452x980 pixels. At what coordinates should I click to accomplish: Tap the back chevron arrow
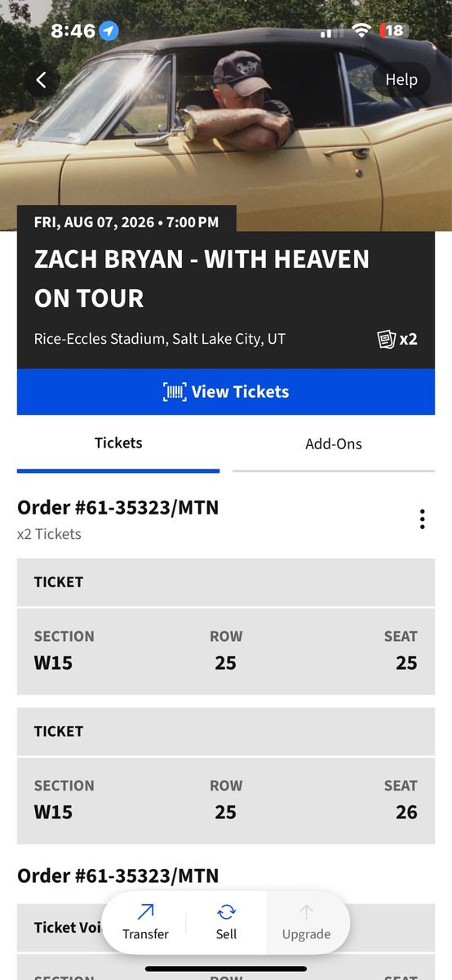pos(42,80)
